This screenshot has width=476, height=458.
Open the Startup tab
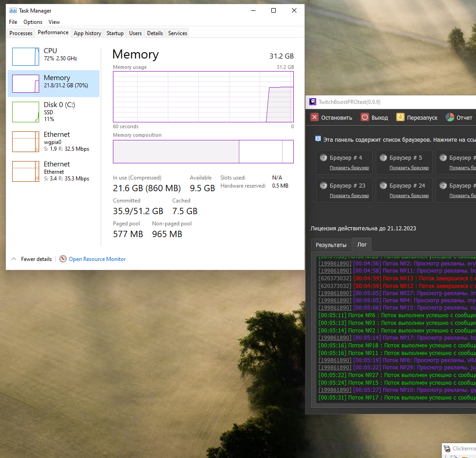coord(115,33)
